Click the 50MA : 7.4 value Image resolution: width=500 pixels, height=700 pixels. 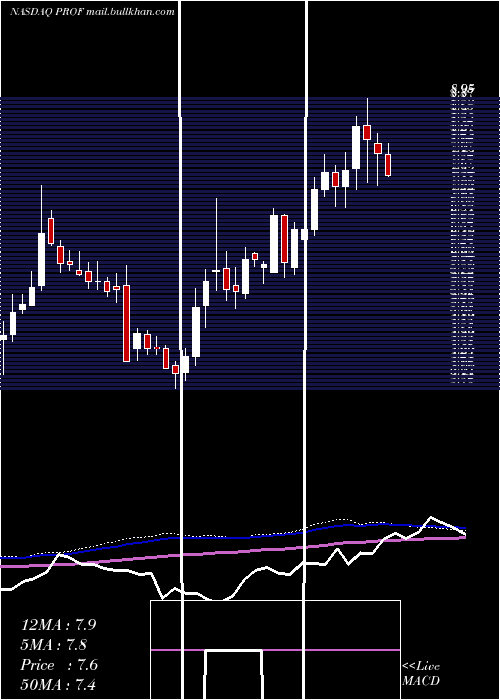pyautogui.click(x=58, y=684)
